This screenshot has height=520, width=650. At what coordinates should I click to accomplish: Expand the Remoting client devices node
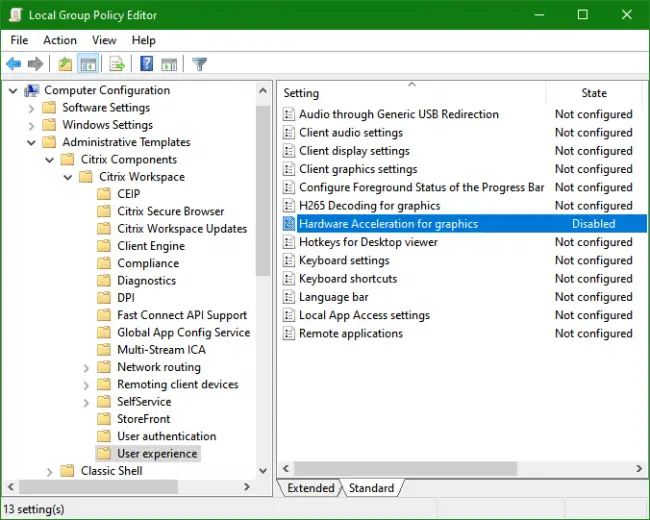(x=86, y=385)
